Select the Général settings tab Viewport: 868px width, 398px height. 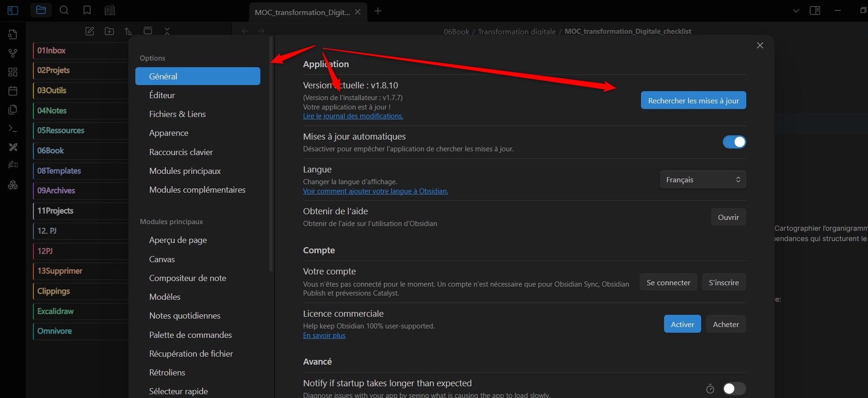[198, 76]
